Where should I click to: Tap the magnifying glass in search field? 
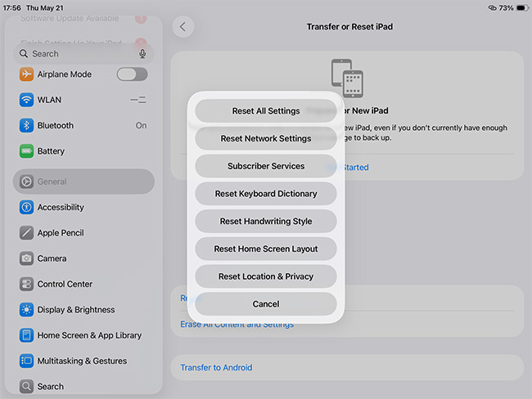click(24, 54)
